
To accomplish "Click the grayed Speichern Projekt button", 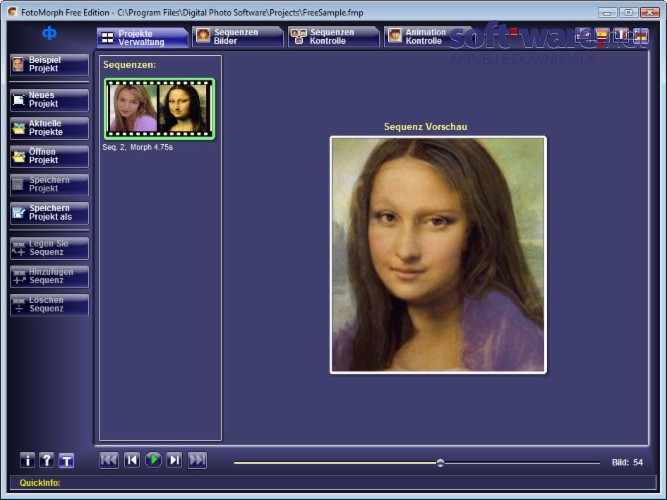I will coord(49,185).
